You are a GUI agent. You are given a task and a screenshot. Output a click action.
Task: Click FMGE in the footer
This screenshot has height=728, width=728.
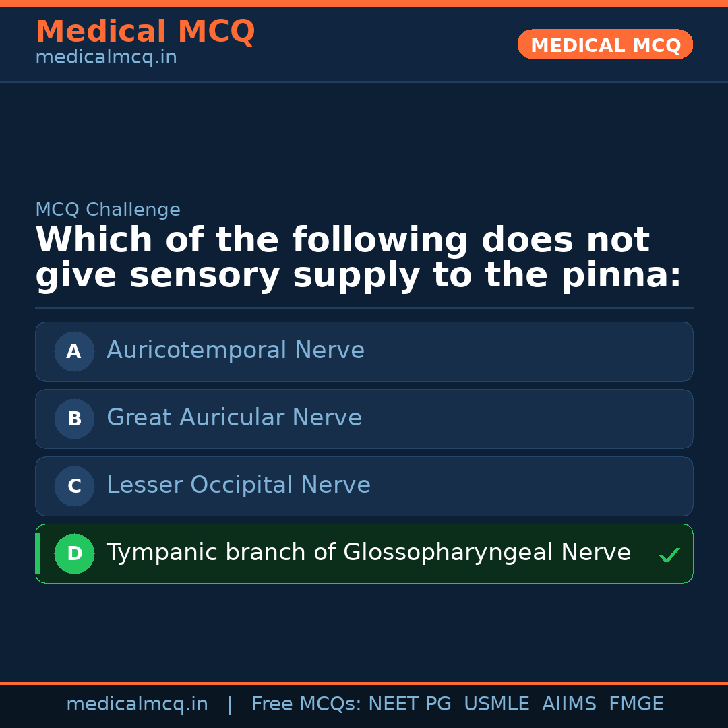click(636, 704)
